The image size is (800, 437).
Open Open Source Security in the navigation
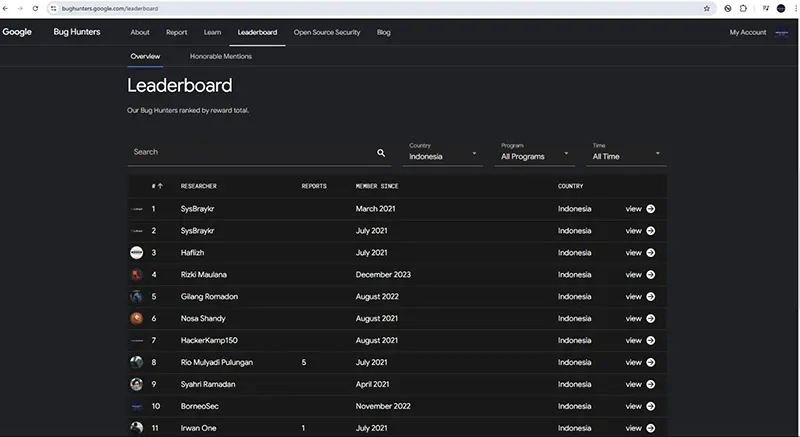click(327, 32)
